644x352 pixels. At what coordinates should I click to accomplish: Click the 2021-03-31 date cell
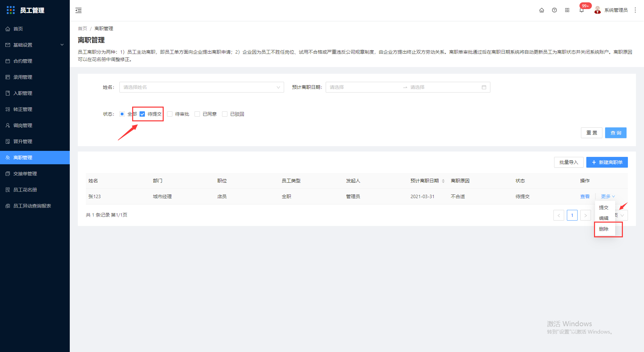422,196
